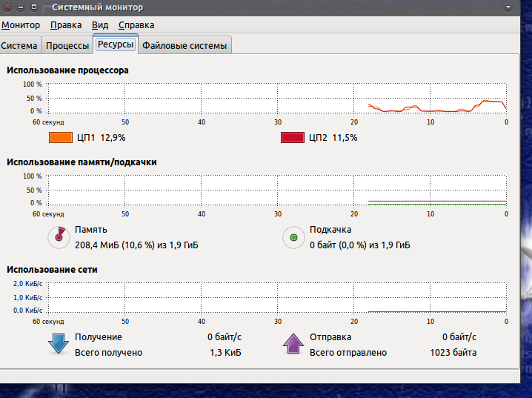Click the processor usage history graph
The image size is (532, 398).
click(x=277, y=98)
